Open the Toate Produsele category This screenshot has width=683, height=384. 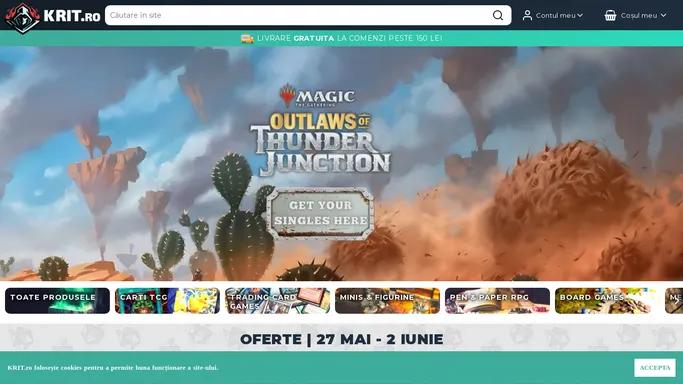[57, 300]
